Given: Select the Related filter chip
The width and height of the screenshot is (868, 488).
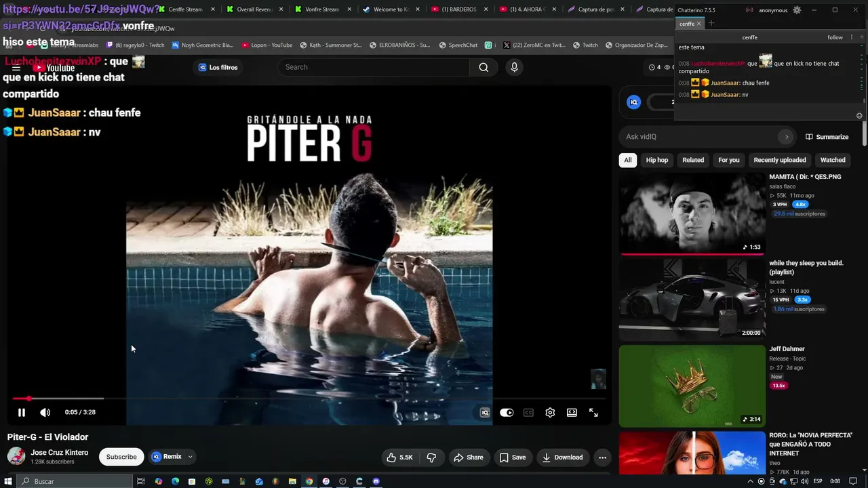Looking at the screenshot, I should (693, 160).
